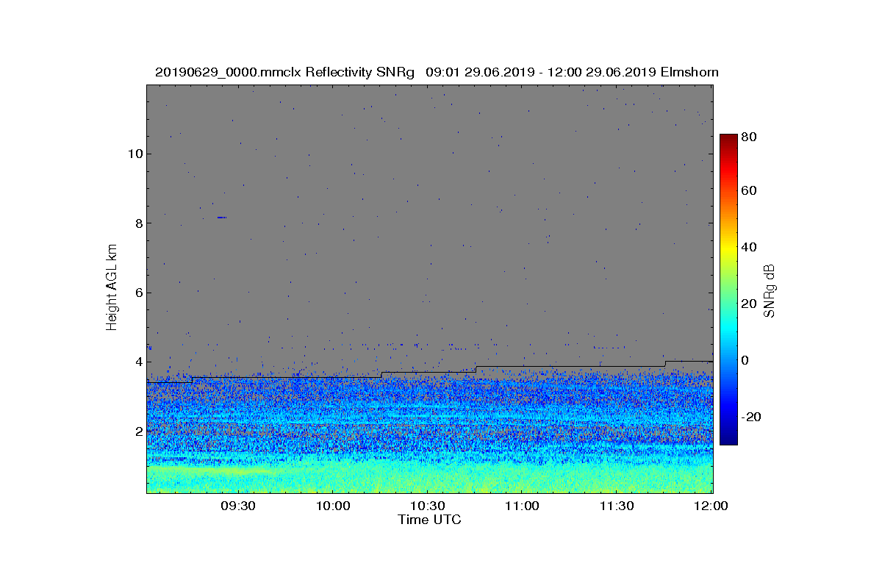Click the 11:00 time tick label
Image resolution: width=882 pixels, height=588 pixels.
pyautogui.click(x=523, y=506)
